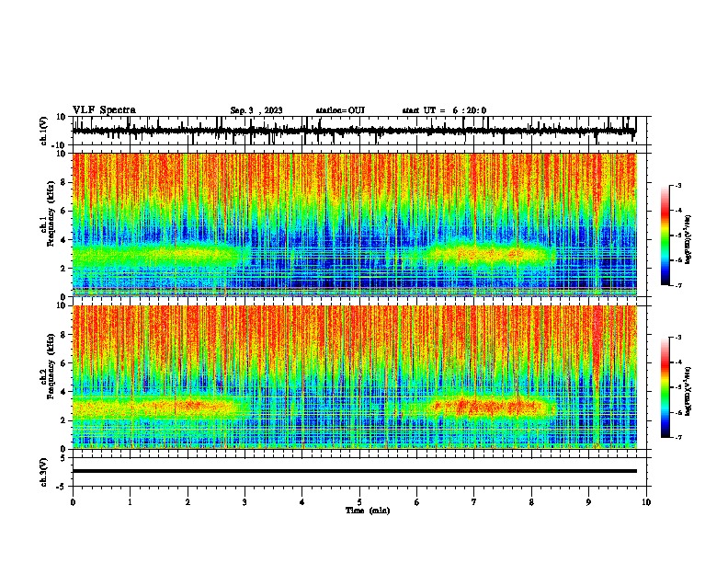Image resolution: width=728 pixels, height=563 pixels.
Task: Click the "VLF Spectra" plot title
Action: pyautogui.click(x=104, y=110)
